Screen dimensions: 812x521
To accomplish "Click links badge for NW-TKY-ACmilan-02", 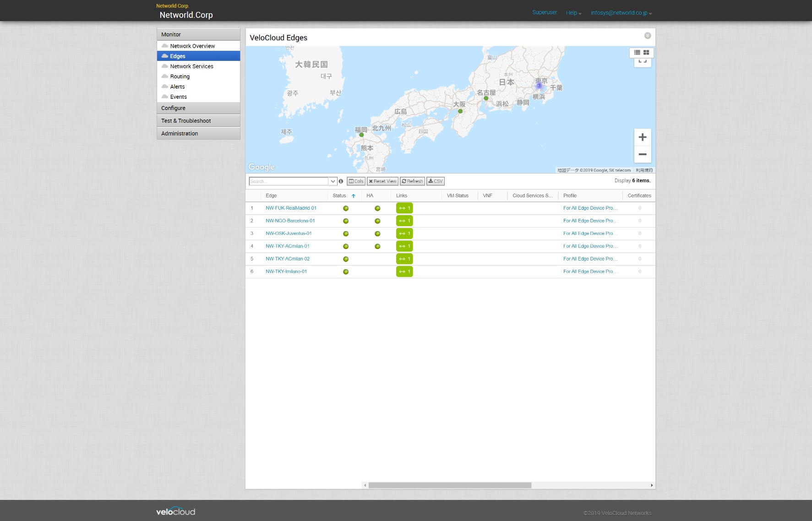I will click(404, 259).
